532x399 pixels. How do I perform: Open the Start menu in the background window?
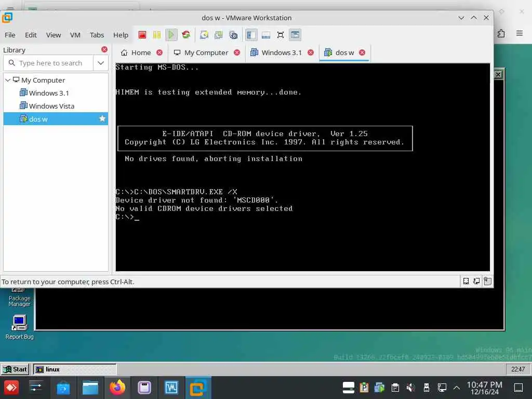click(x=15, y=369)
